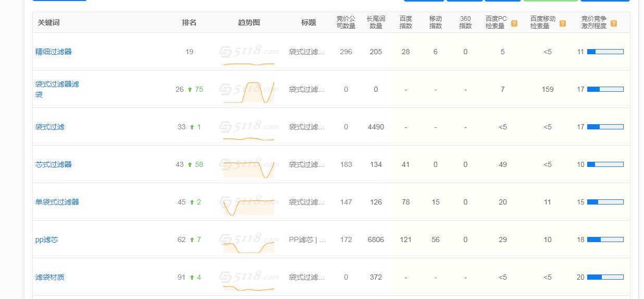Click bidding company count 183 for 芯式过滤器
This screenshot has height=299, width=644.
click(346, 164)
